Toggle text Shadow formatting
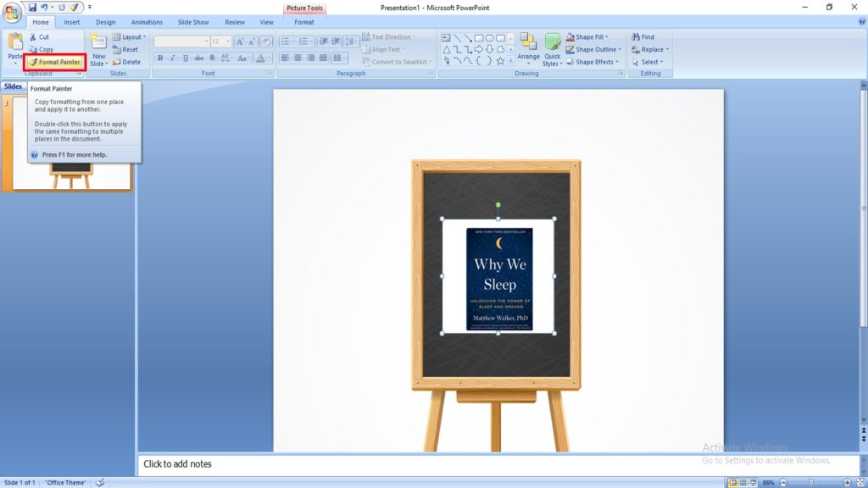 pos(212,58)
